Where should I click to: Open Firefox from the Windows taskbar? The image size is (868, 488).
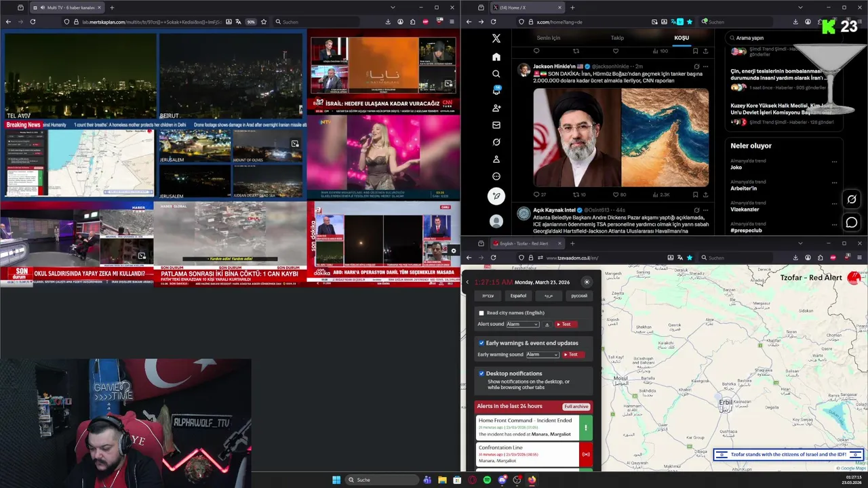pyautogui.click(x=532, y=480)
